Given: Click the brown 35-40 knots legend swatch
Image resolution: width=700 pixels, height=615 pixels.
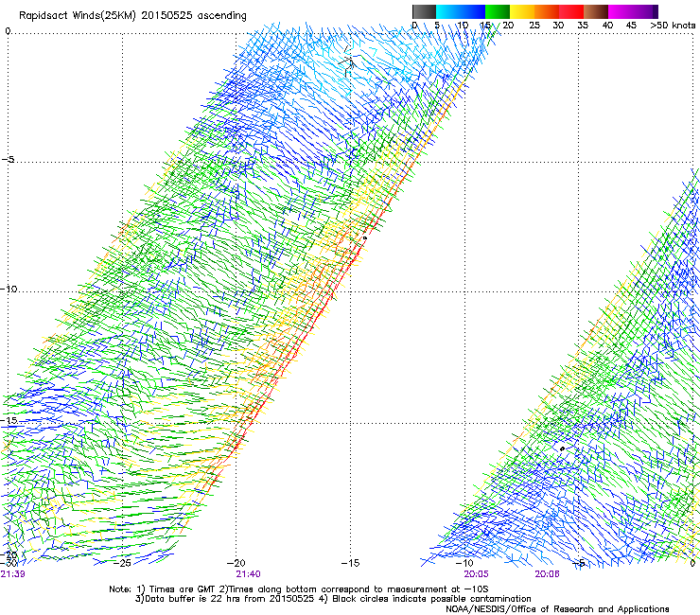Looking at the screenshot, I should (x=596, y=11).
